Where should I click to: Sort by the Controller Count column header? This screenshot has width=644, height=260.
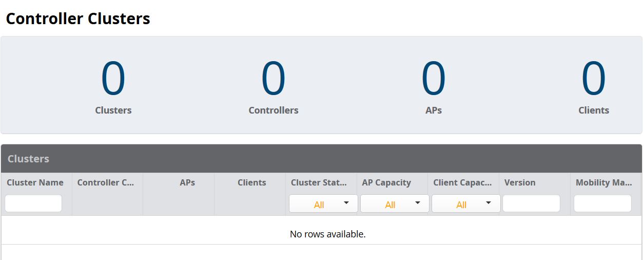pos(106,182)
